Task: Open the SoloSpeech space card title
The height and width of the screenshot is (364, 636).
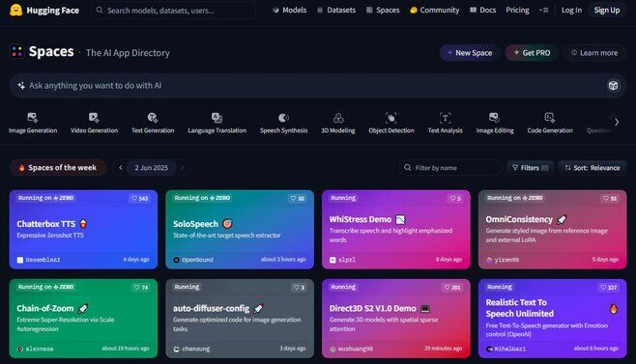Action: pos(195,224)
